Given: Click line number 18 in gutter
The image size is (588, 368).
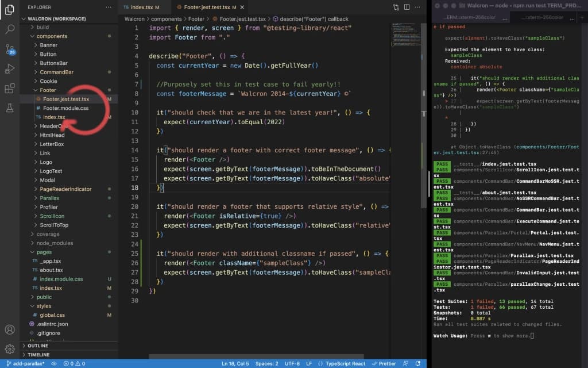Looking at the screenshot, I should tap(134, 188).
